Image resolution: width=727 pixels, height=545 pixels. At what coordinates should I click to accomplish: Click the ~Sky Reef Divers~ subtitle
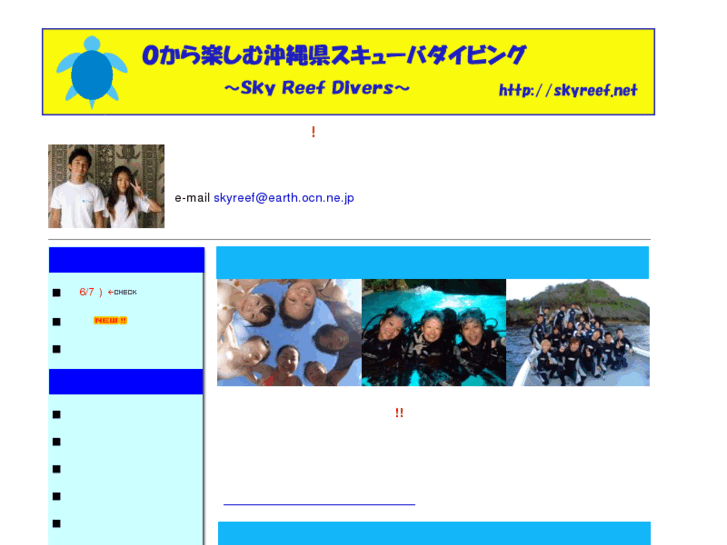[317, 88]
